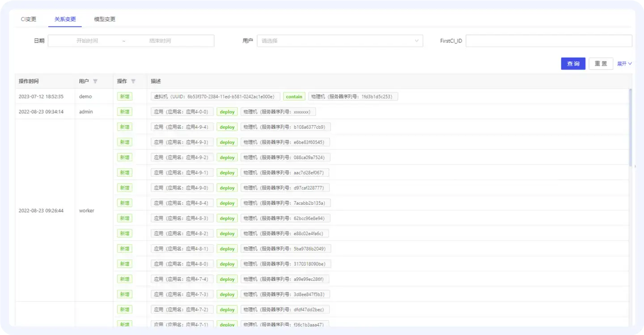
Task: Select timestamp 2022-08-23 09:34:14
Action: point(41,112)
